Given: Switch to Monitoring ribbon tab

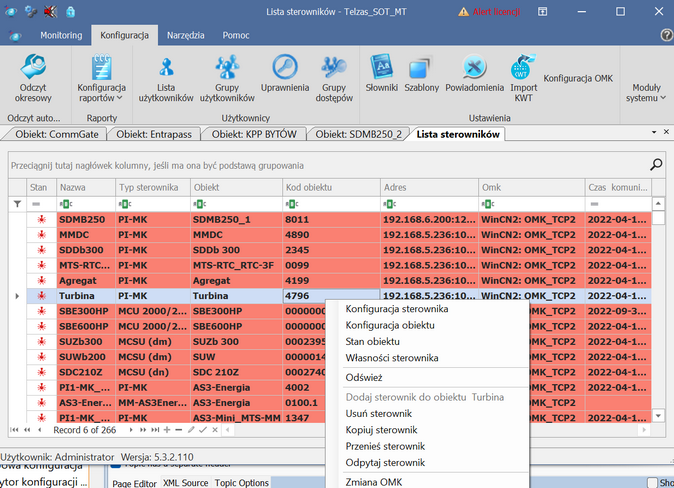Looking at the screenshot, I should coord(61,35).
